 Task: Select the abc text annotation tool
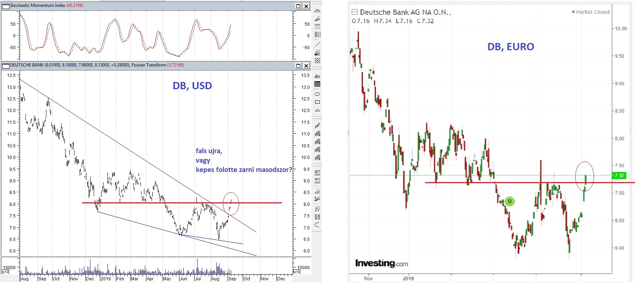click(x=317, y=76)
